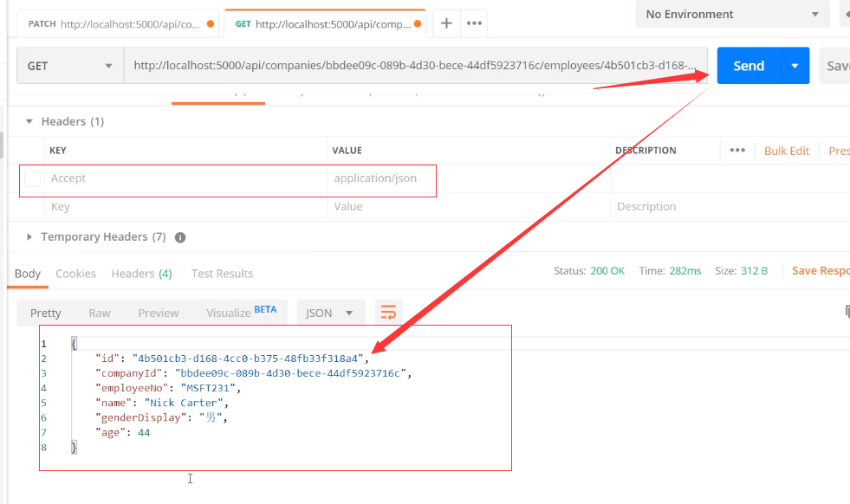Click the request URL input field
Image resolution: width=850 pixels, height=504 pixels.
[416, 66]
